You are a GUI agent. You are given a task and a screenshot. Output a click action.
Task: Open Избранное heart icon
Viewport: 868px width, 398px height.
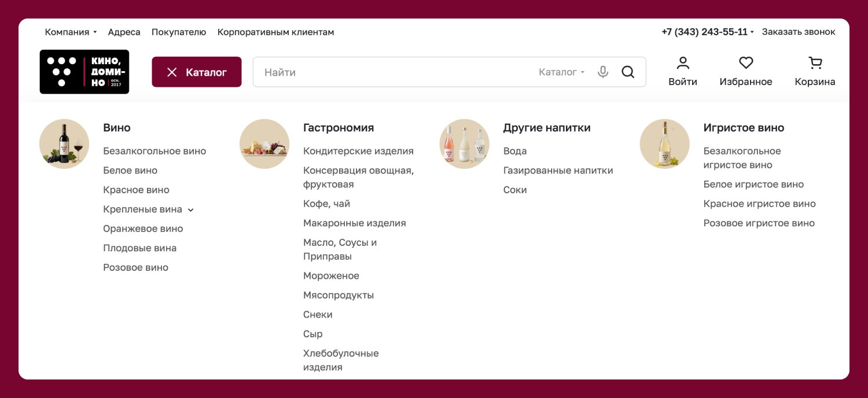click(x=746, y=62)
